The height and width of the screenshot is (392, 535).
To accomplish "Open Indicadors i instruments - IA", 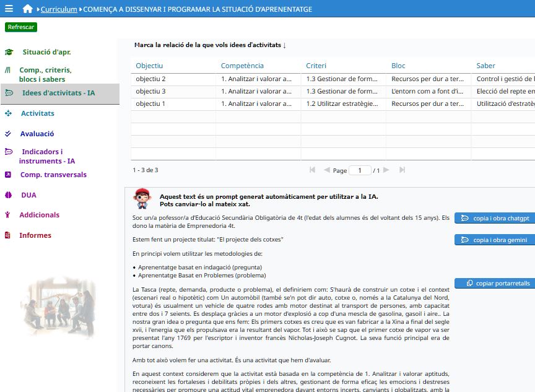I will click(x=47, y=156).
